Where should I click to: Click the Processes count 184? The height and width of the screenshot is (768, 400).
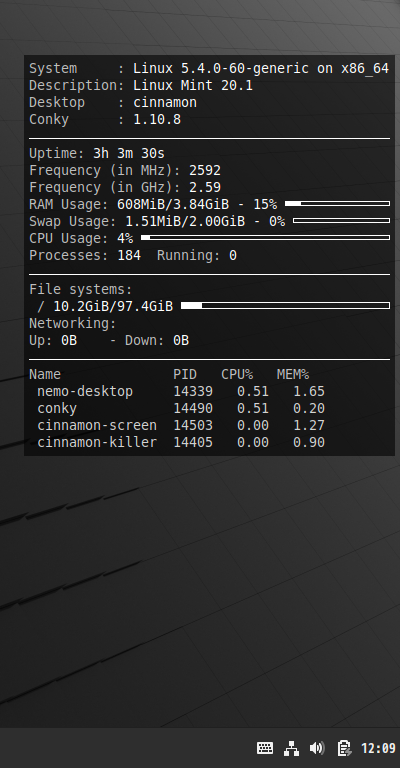tap(129, 255)
